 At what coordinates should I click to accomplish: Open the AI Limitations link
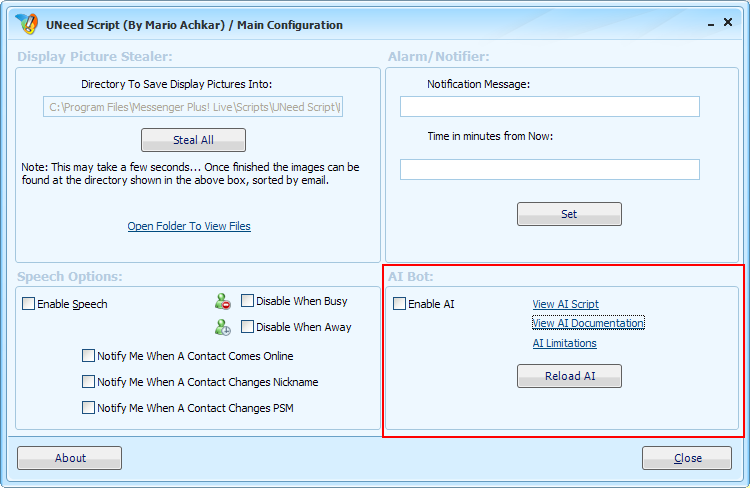[x=564, y=343]
